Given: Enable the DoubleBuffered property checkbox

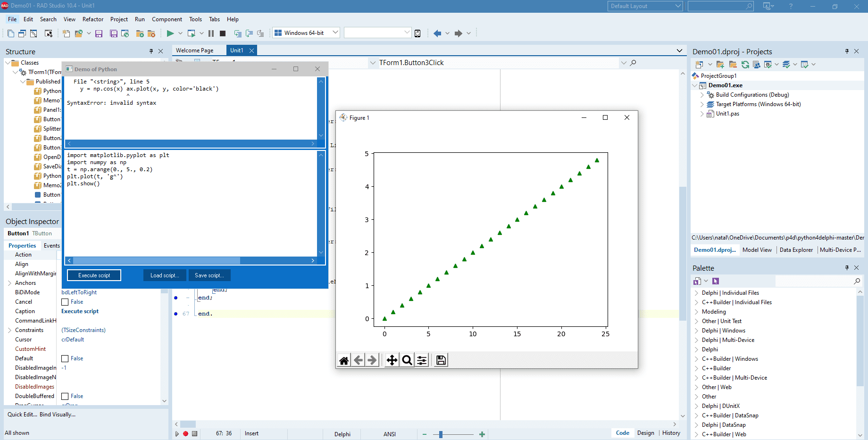Looking at the screenshot, I should point(65,396).
